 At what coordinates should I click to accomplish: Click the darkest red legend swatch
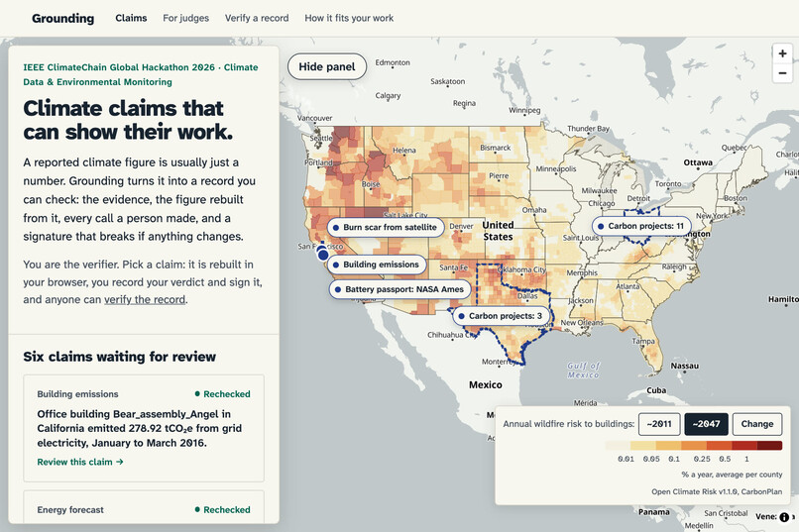tap(769, 446)
